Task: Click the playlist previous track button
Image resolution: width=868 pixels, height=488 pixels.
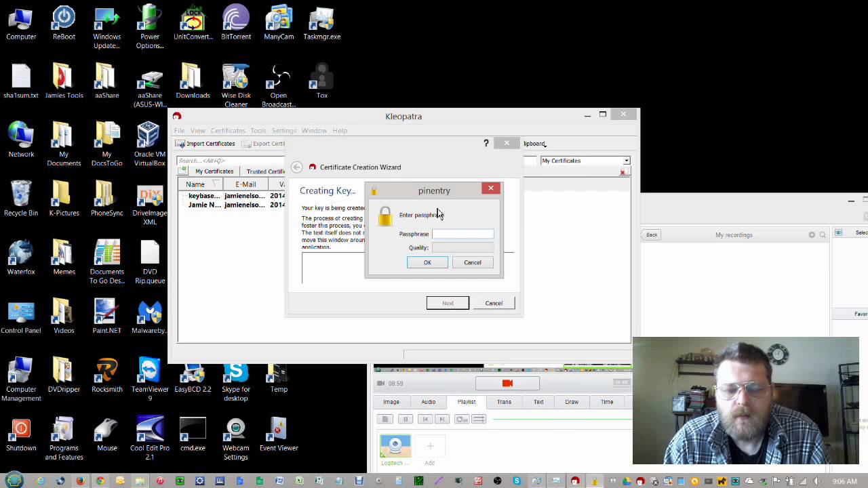Action: click(x=425, y=420)
